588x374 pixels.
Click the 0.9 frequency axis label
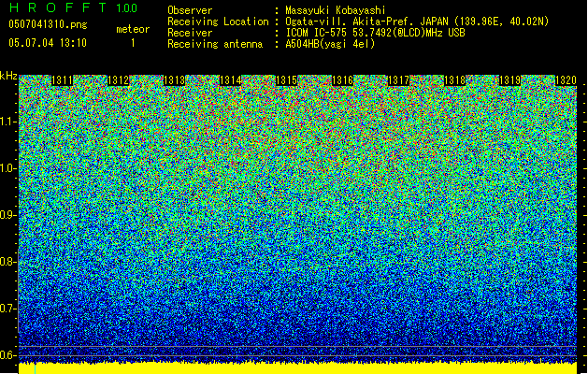point(8,215)
